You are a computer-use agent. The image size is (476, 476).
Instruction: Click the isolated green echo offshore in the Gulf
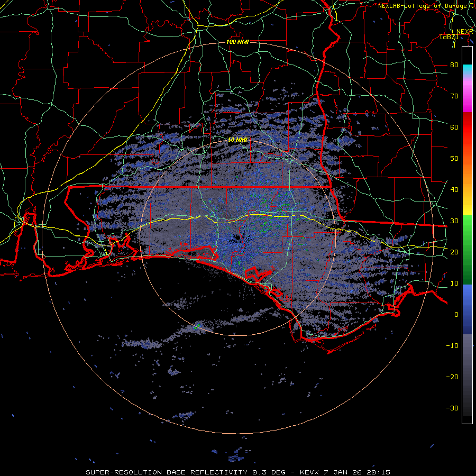pos(197,327)
